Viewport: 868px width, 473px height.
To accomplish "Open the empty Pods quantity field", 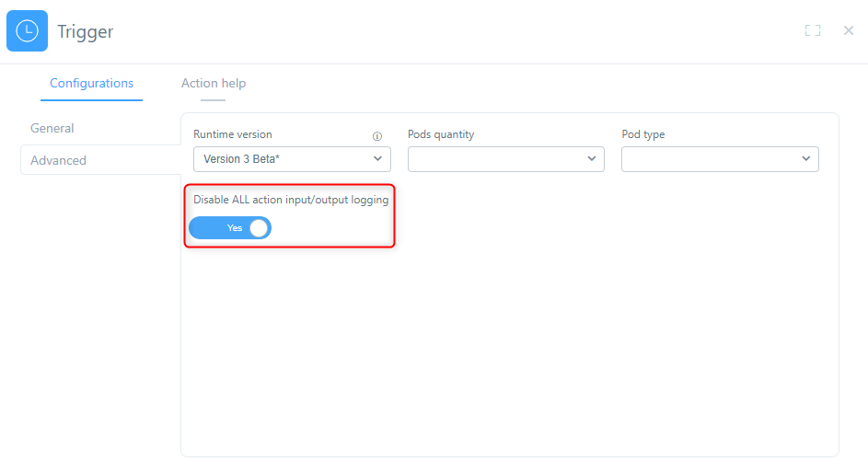I will 495,159.
